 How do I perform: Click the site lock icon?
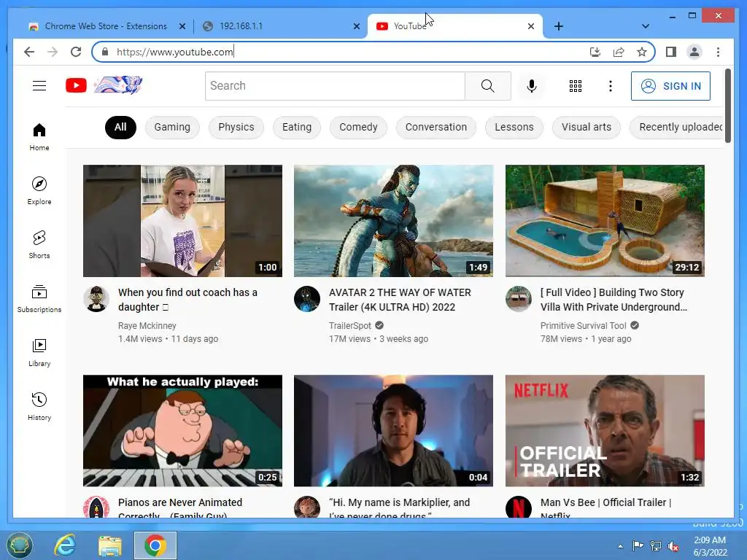(105, 52)
